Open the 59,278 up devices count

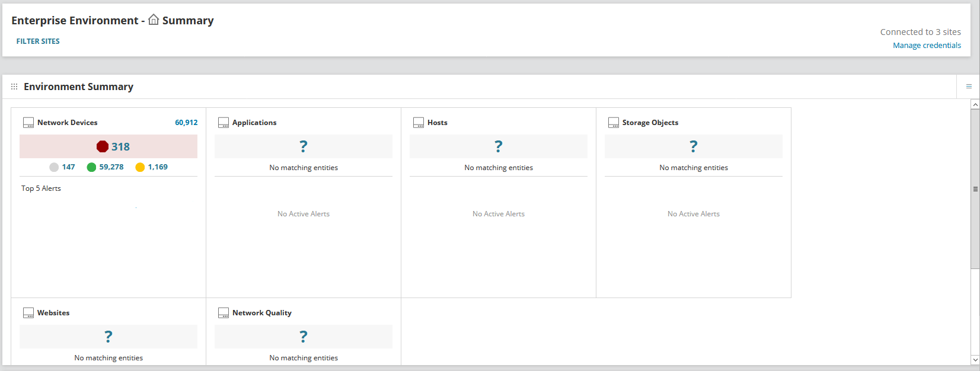tap(111, 167)
